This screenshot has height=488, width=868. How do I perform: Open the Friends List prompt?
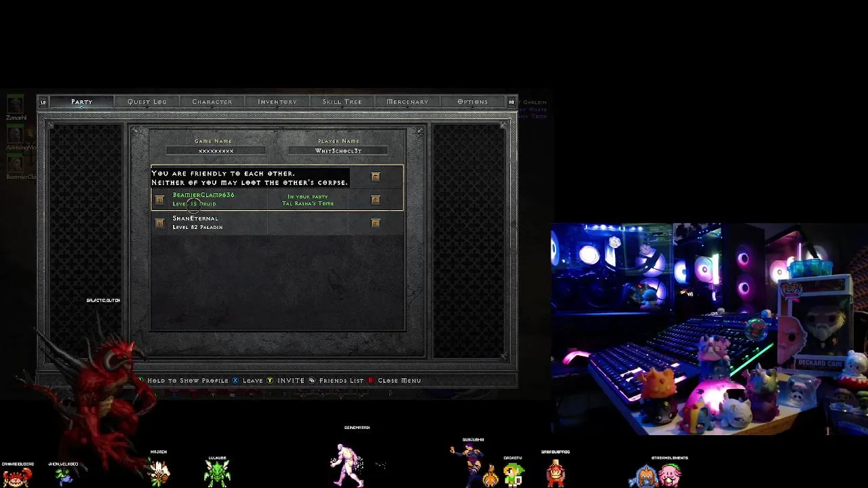click(336, 381)
